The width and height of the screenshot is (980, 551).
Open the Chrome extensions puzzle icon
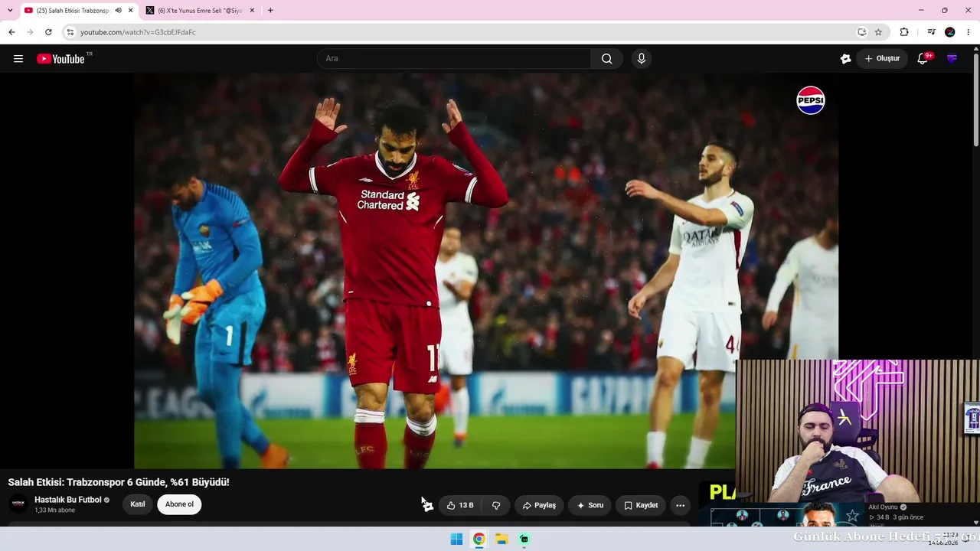(904, 32)
